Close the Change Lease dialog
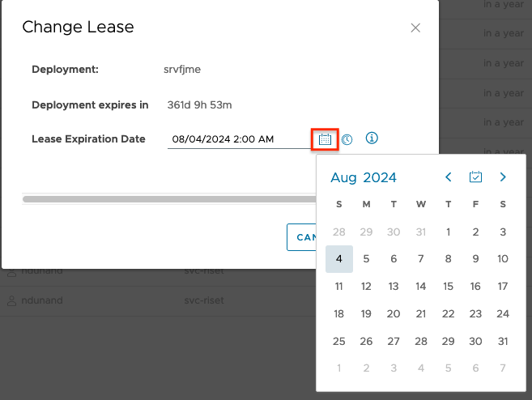This screenshot has height=400, width=532. (x=415, y=28)
